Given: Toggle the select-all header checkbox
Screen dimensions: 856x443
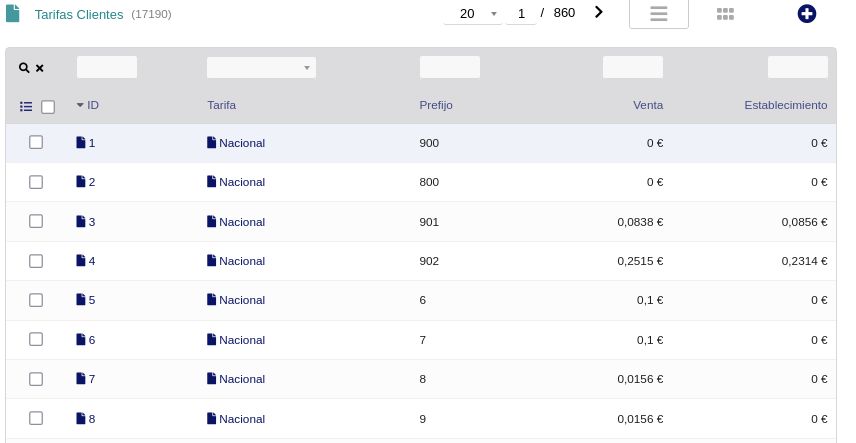Looking at the screenshot, I should 48,107.
